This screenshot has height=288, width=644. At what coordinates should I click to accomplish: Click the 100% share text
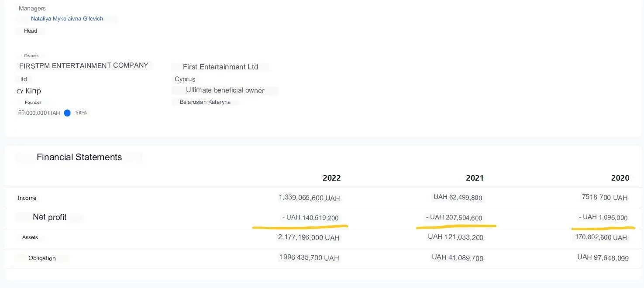(x=81, y=113)
